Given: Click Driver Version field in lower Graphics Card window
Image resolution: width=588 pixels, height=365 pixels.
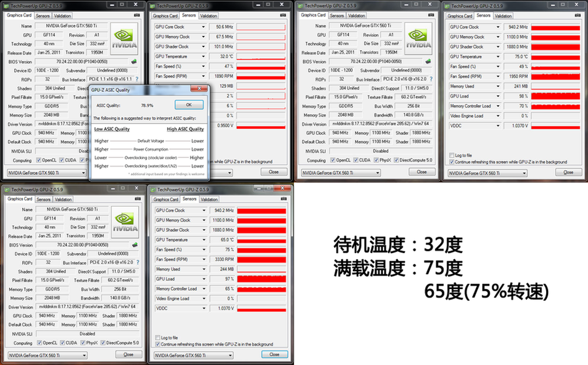Looking at the screenshot, I should tap(87, 307).
